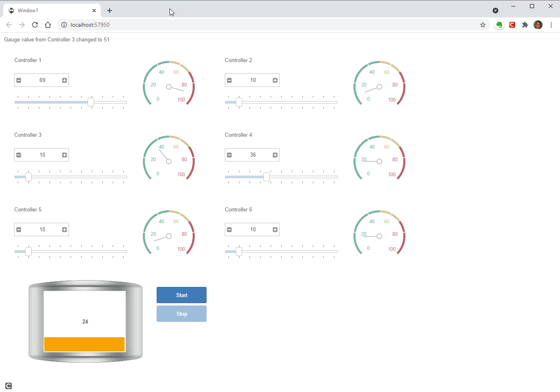Screen dimensions: 560x392
Task: Bookmark this page with the star icon
Action: (x=483, y=25)
